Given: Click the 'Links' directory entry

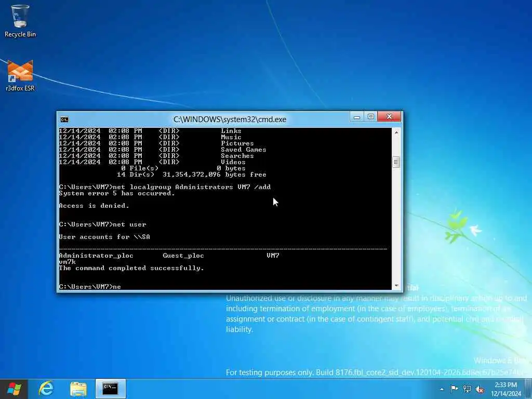Looking at the screenshot, I should coord(231,131).
